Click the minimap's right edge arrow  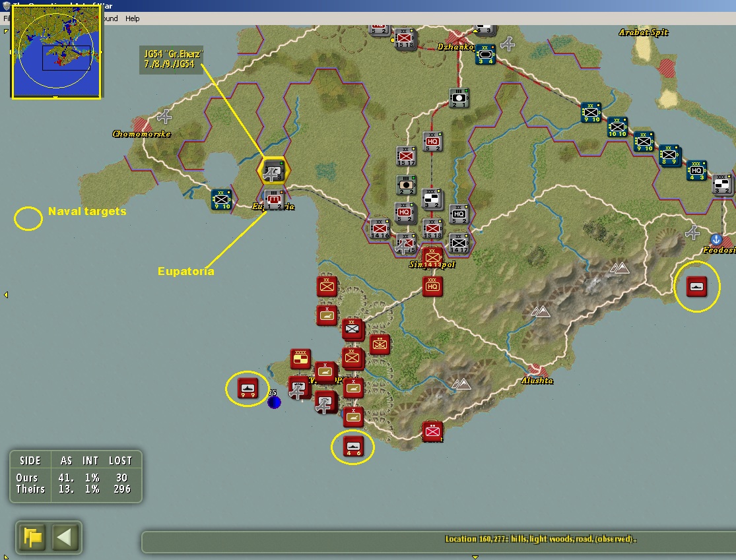101,52
